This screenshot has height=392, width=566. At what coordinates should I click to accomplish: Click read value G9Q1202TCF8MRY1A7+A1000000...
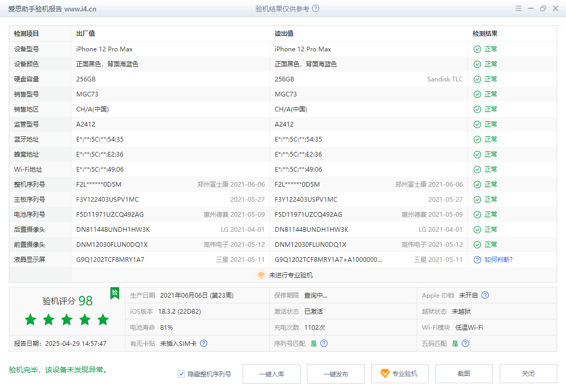pyautogui.click(x=329, y=260)
